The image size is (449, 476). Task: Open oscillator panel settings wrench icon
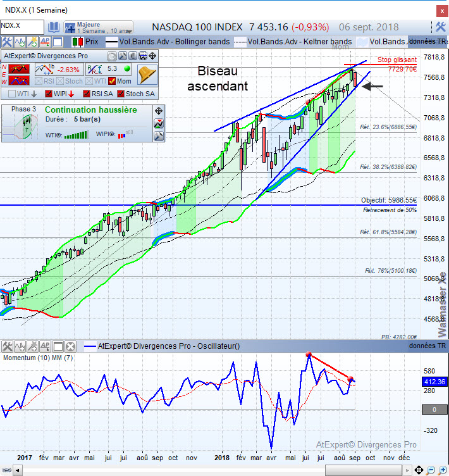click(x=8, y=346)
